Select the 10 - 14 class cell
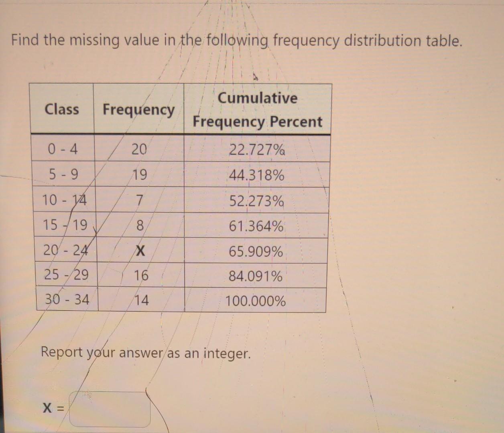Viewport: 504px width, 433px height. pos(65,200)
